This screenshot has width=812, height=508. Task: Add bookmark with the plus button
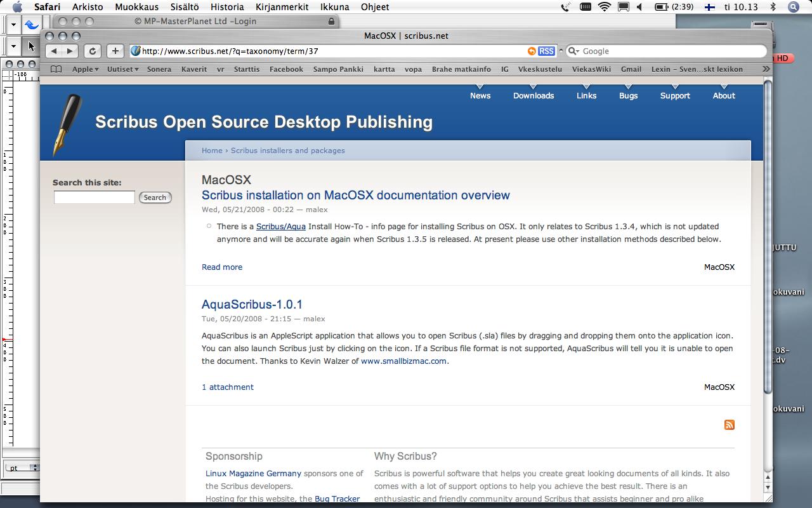point(115,51)
